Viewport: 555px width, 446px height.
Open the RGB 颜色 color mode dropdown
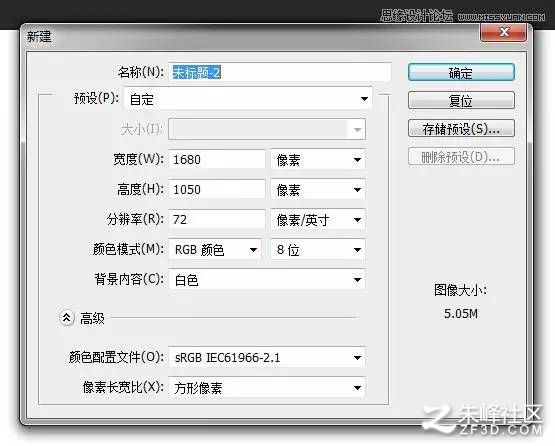[x=215, y=250]
